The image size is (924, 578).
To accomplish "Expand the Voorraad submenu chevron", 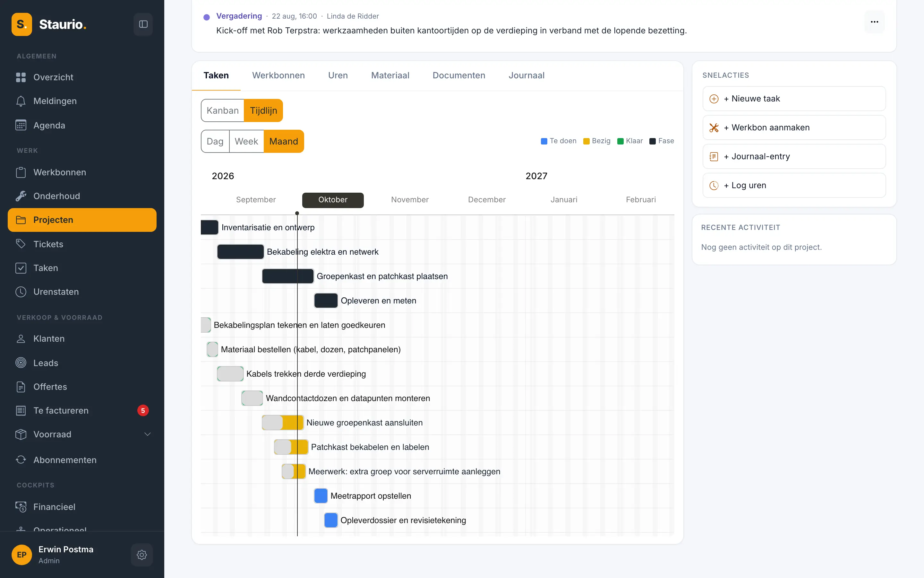I will 147,434.
